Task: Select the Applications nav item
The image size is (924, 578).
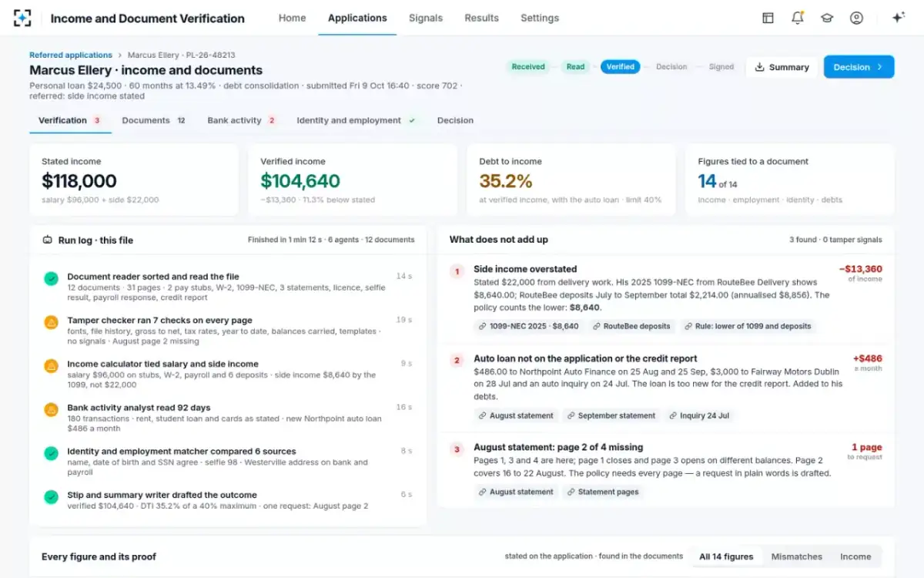Action: pos(357,18)
